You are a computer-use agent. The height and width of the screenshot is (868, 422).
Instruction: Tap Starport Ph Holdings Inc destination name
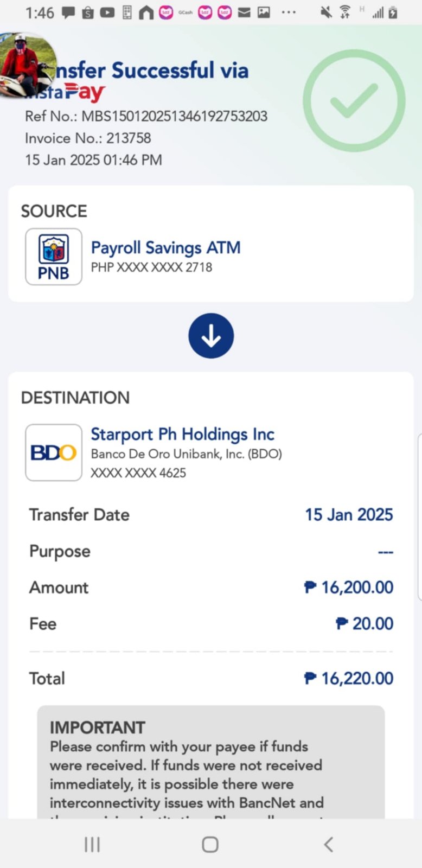[182, 434]
